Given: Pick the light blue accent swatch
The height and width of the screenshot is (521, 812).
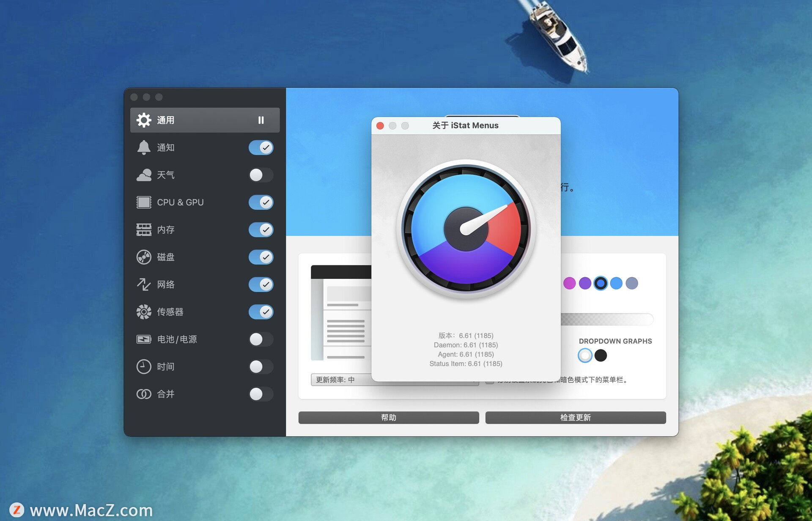Looking at the screenshot, I should [616, 283].
